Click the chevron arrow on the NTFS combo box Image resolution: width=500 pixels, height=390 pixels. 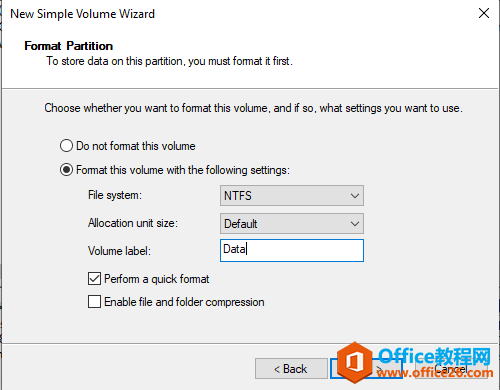pyautogui.click(x=355, y=196)
